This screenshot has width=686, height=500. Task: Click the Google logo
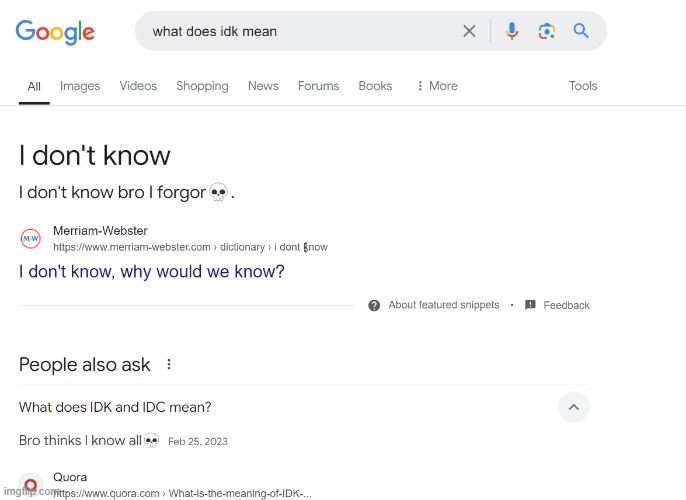pyautogui.click(x=55, y=31)
